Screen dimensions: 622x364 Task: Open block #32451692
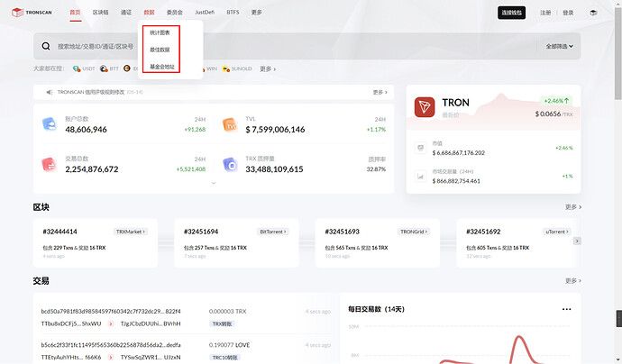pos(483,232)
